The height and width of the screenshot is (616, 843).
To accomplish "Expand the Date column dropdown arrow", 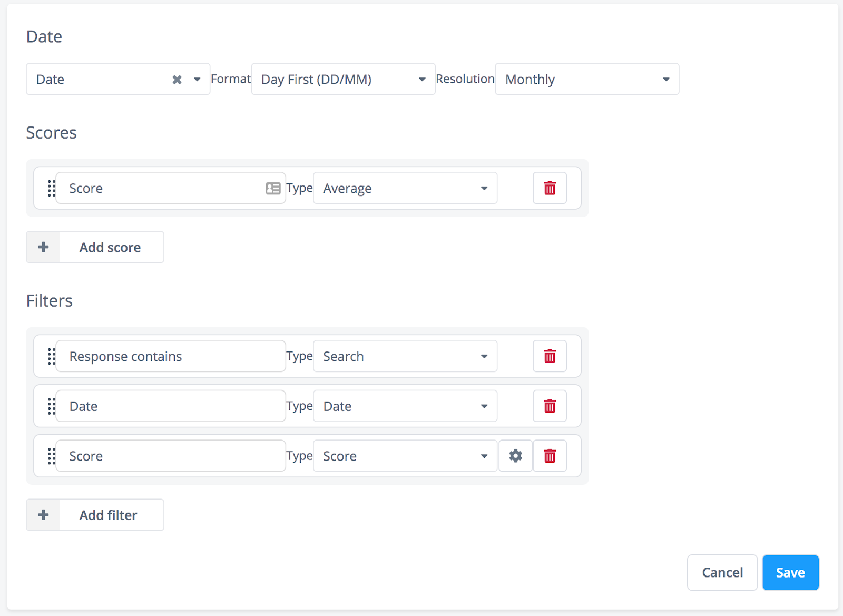I will (x=197, y=80).
